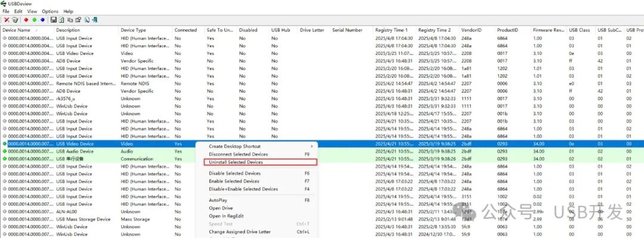The image size is (644, 238).
Task: Click the green status icon of USB Audio Device
Action: click(5, 152)
